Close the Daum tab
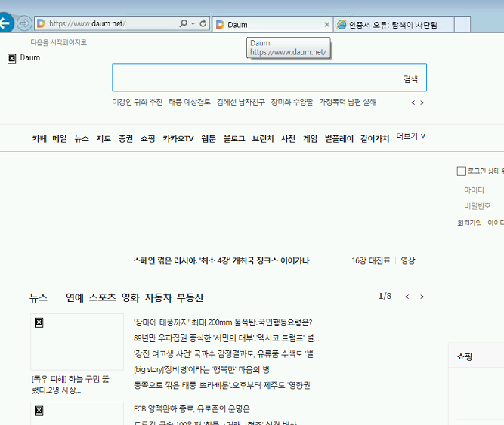504x425 pixels. 326,25
